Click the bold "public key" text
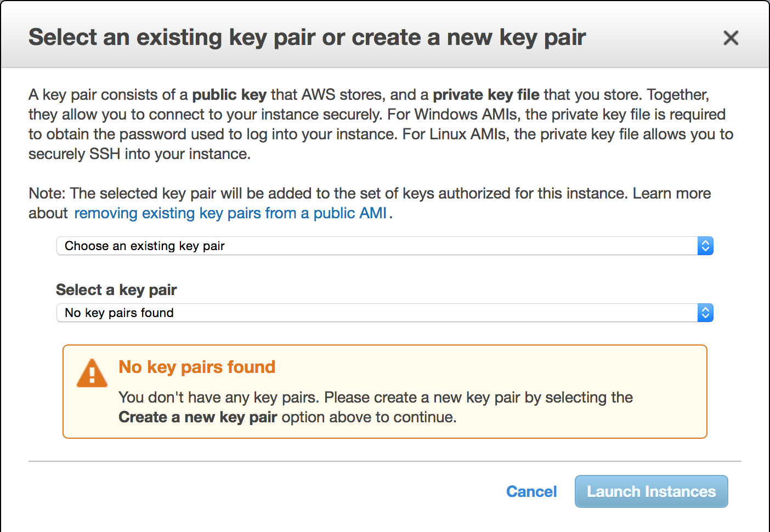 coord(229,95)
